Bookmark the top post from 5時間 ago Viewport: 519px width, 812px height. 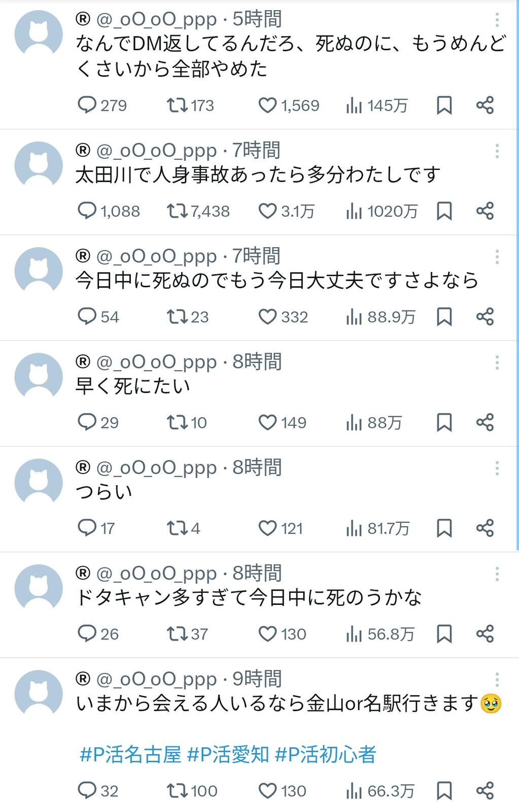(x=444, y=106)
